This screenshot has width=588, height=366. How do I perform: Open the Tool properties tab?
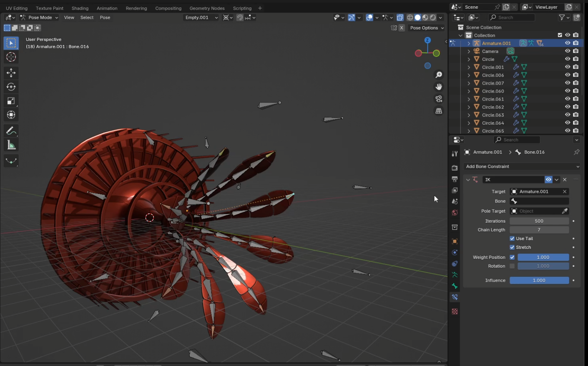(x=455, y=154)
